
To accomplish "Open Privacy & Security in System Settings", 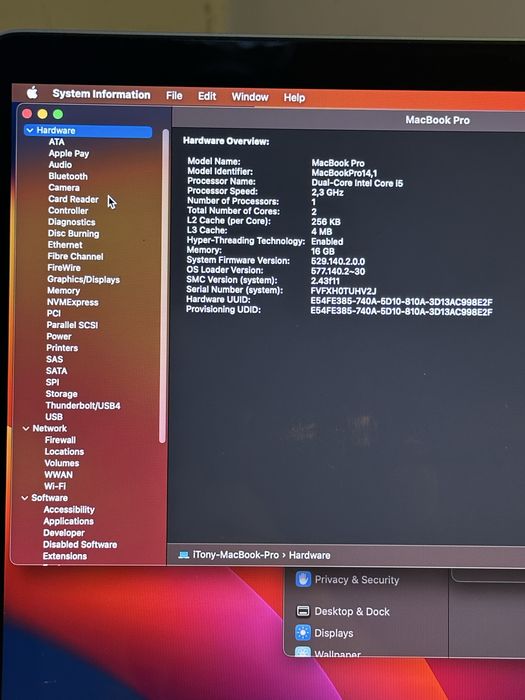I will (x=357, y=579).
